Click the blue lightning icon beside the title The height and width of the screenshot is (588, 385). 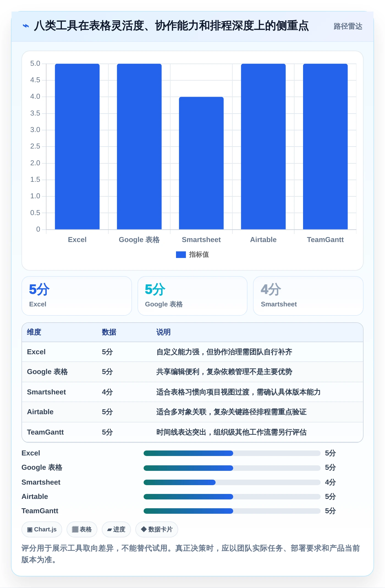click(26, 26)
